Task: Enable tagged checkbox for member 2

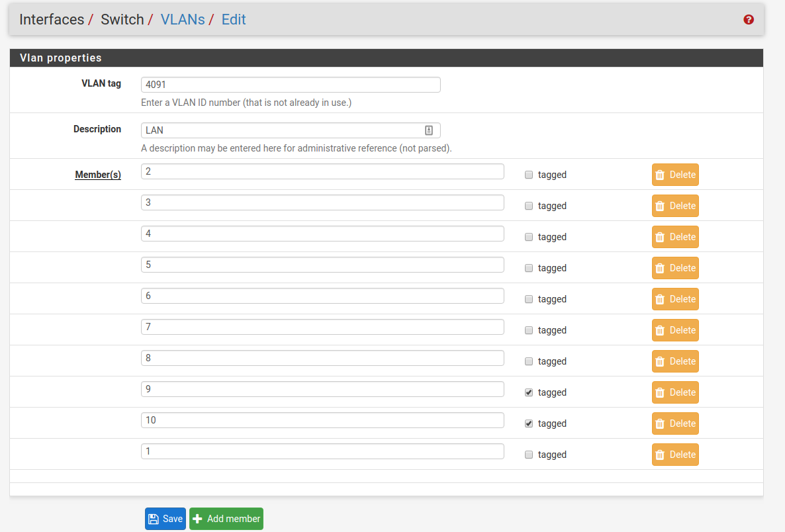Action: pos(529,175)
